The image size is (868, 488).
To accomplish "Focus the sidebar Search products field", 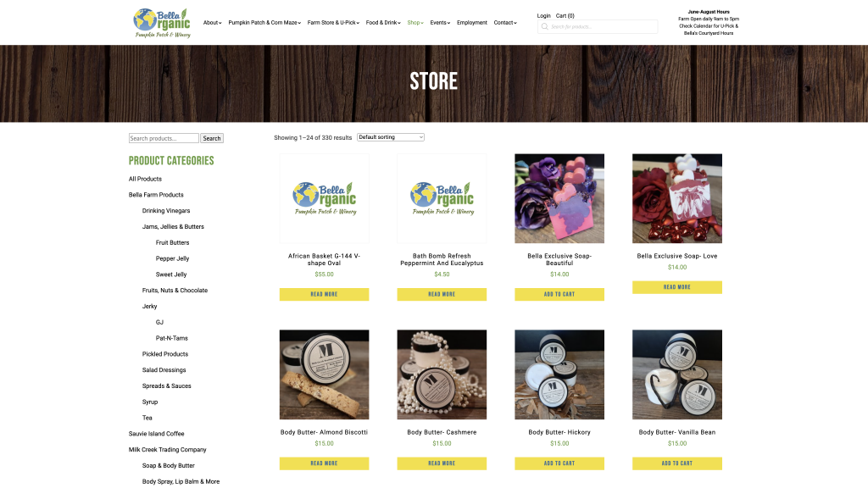I will point(164,138).
